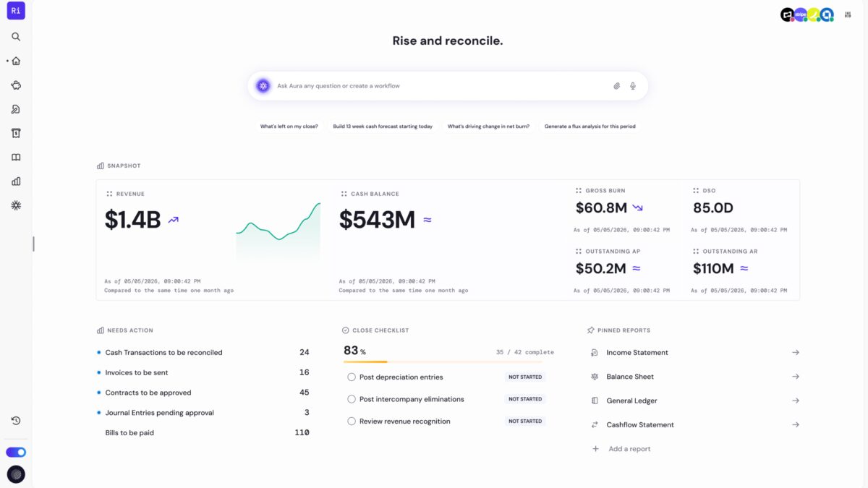Image resolution: width=868 pixels, height=488 pixels.
Task: Click the 35 / 42 complete text
Action: (x=525, y=352)
